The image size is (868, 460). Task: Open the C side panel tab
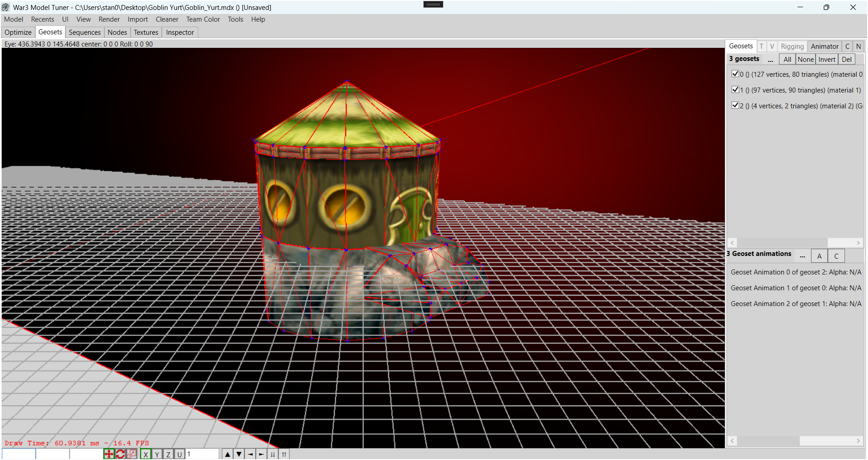click(x=848, y=46)
